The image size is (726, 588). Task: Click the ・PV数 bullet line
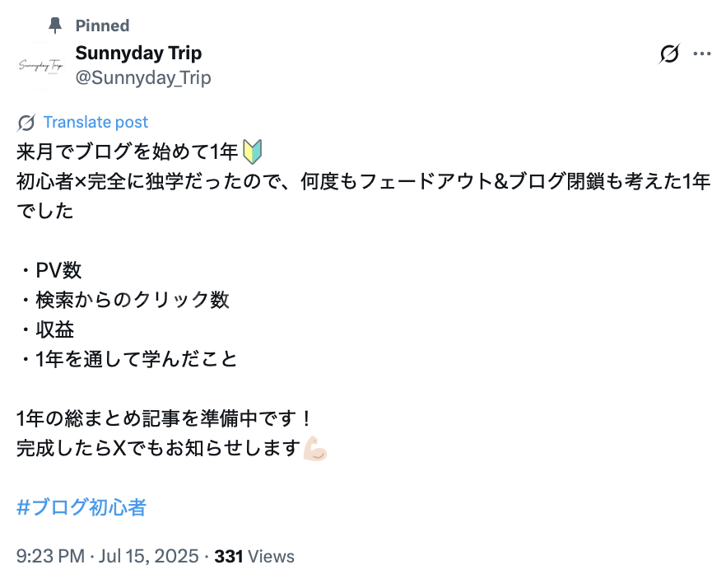(49, 270)
